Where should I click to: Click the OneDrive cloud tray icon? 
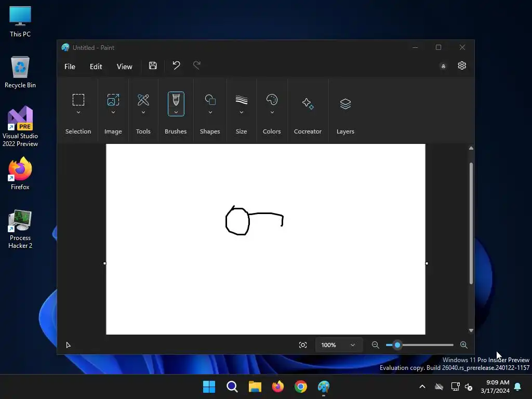[439, 387]
